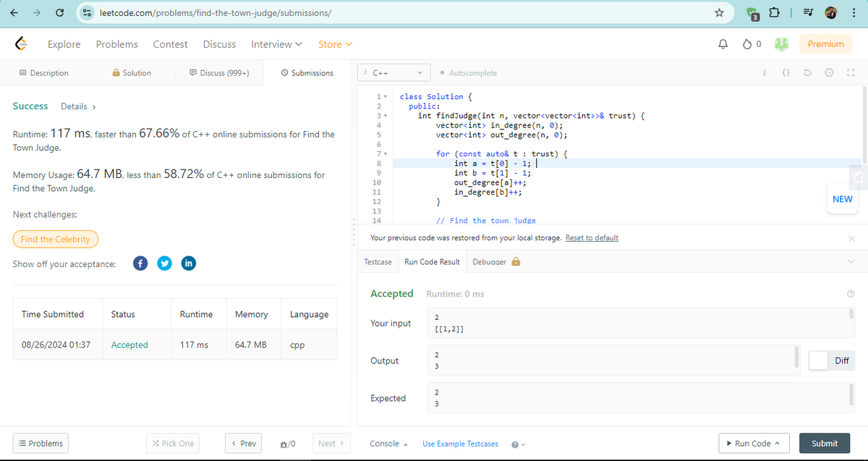Open editor settings gear icon
Screen dimensions: 868x461
(830, 72)
